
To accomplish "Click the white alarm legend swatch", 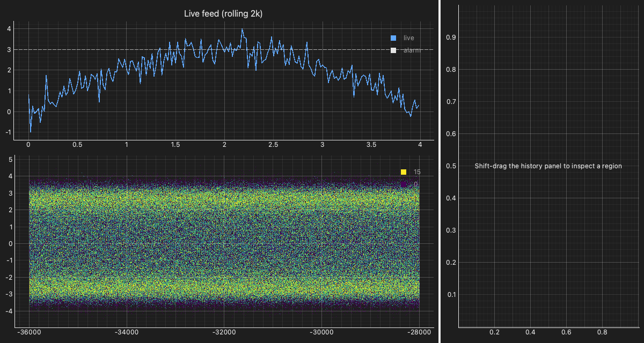I will pyautogui.click(x=393, y=50).
